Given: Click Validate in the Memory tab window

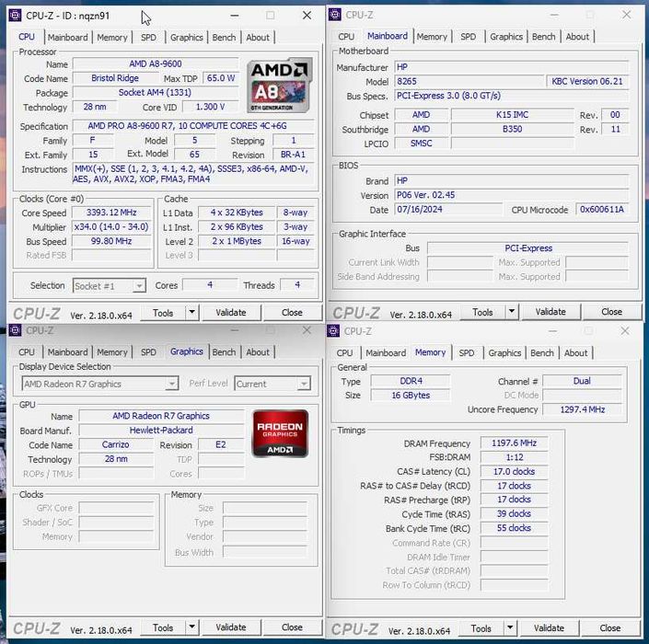Looking at the screenshot, I should click(x=549, y=627).
